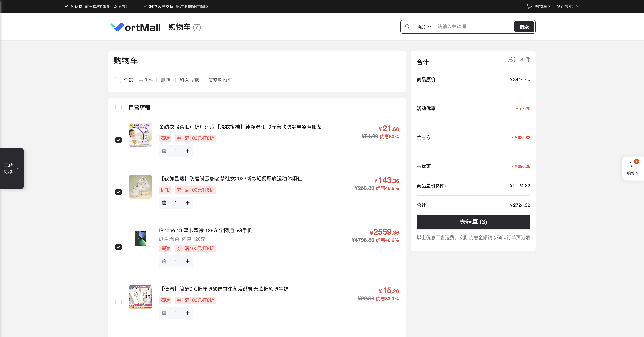
Task: Open the 商品 search category dropdown
Action: [423, 27]
